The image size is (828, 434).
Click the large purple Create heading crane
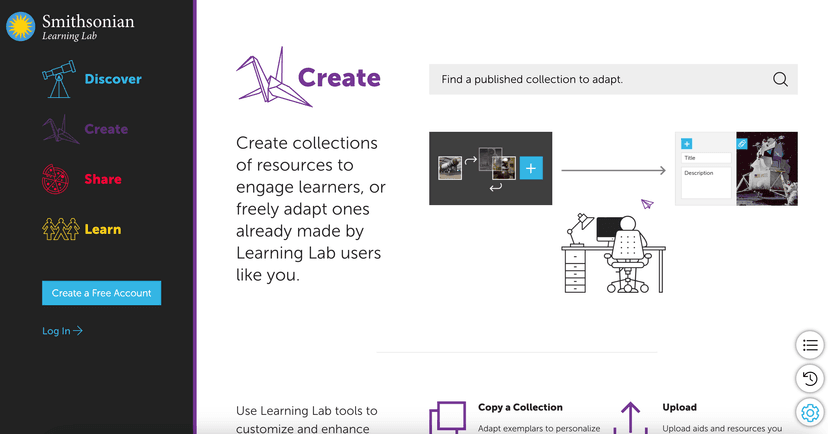click(x=266, y=77)
